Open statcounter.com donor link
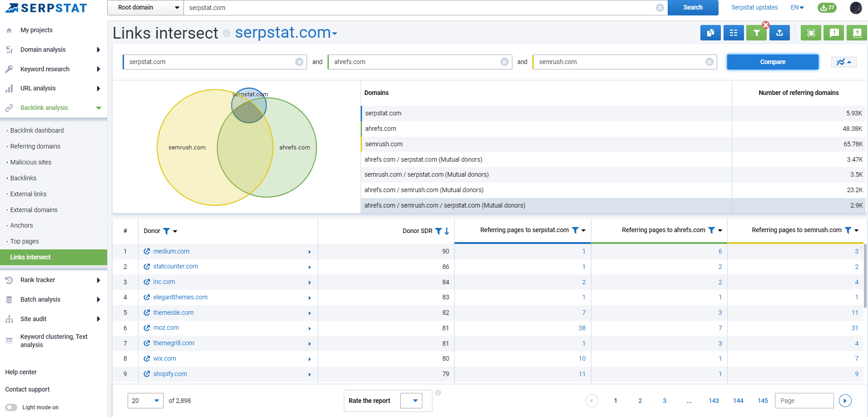 click(175, 267)
